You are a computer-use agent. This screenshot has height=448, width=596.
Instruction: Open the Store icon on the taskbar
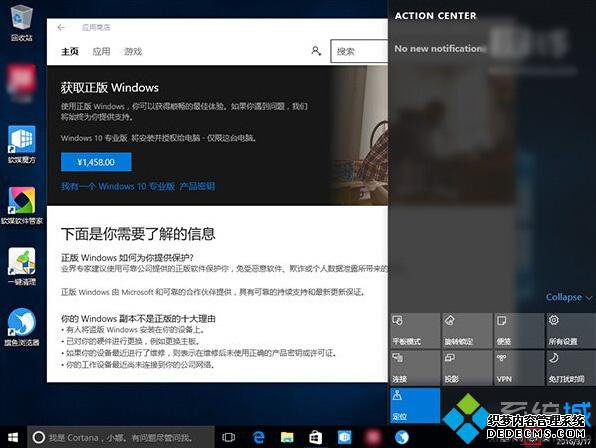315,437
